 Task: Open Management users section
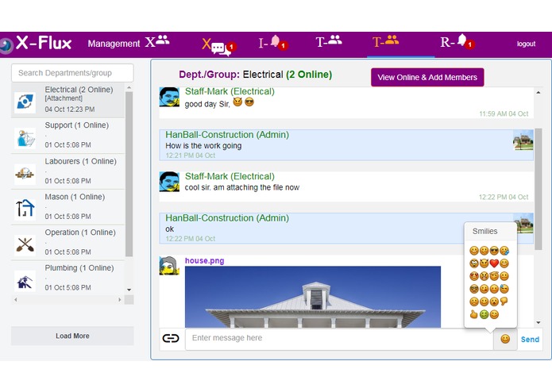(129, 43)
